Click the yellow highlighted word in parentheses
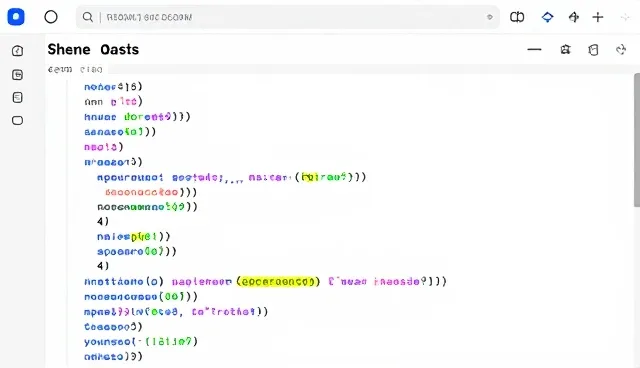 coord(278,282)
